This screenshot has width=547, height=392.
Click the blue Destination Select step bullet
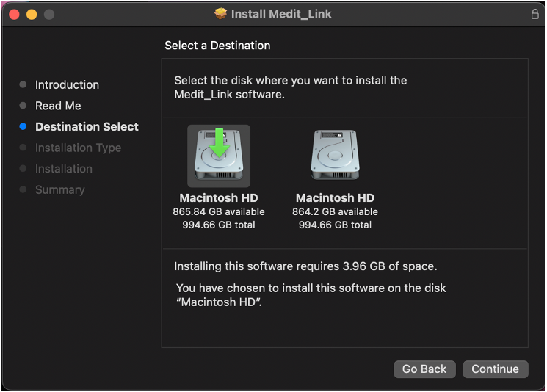tap(23, 126)
